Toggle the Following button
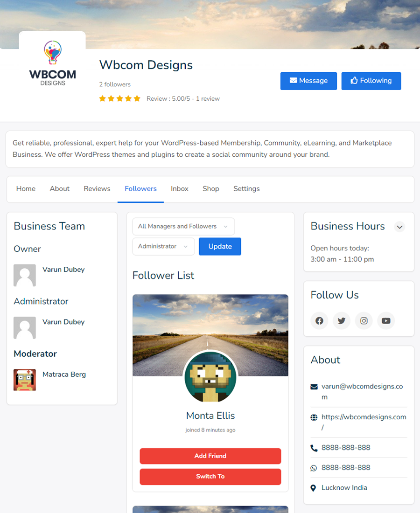 (x=371, y=81)
